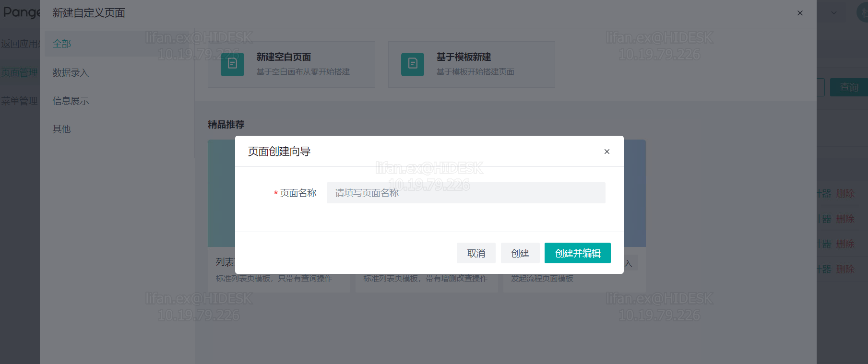868x364 pixels.
Task: Open the 基于模板新建 card title
Action: click(464, 57)
